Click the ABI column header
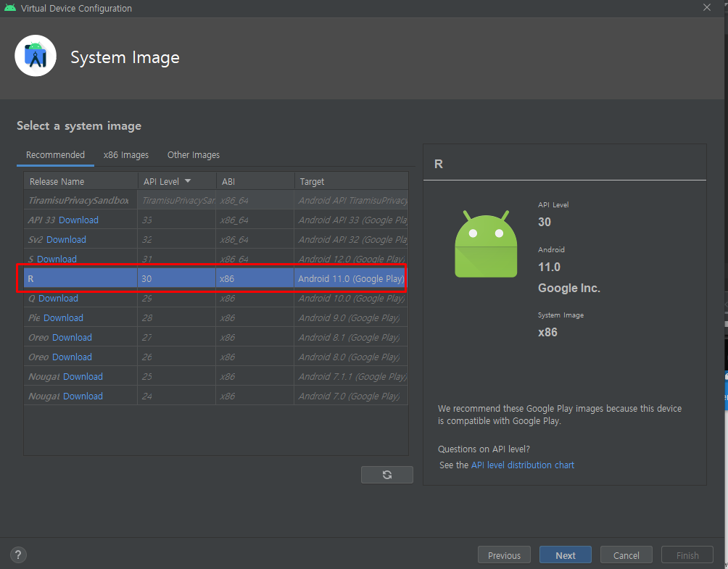This screenshot has height=569, width=728. [x=255, y=181]
